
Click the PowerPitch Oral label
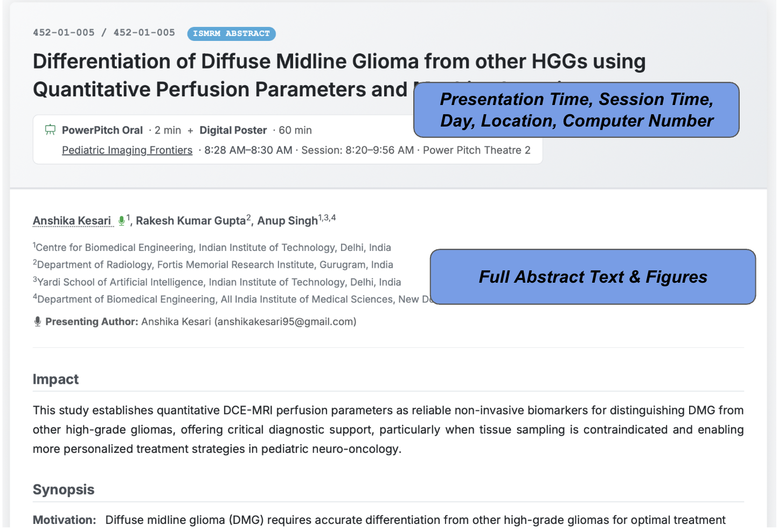102,130
